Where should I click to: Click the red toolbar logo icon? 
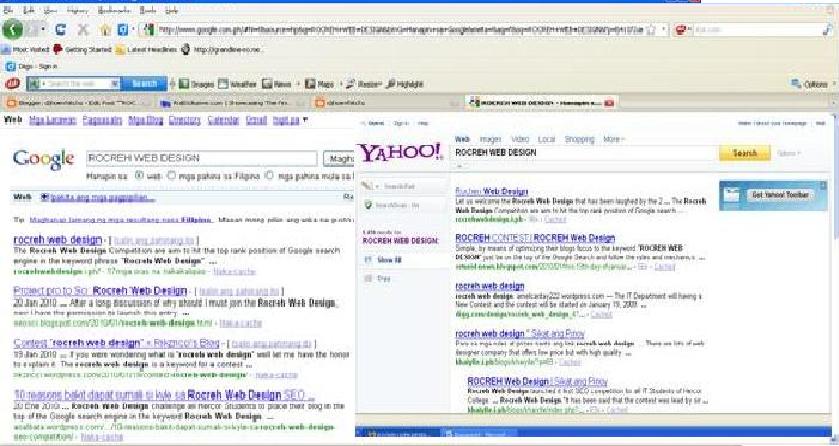(x=12, y=83)
